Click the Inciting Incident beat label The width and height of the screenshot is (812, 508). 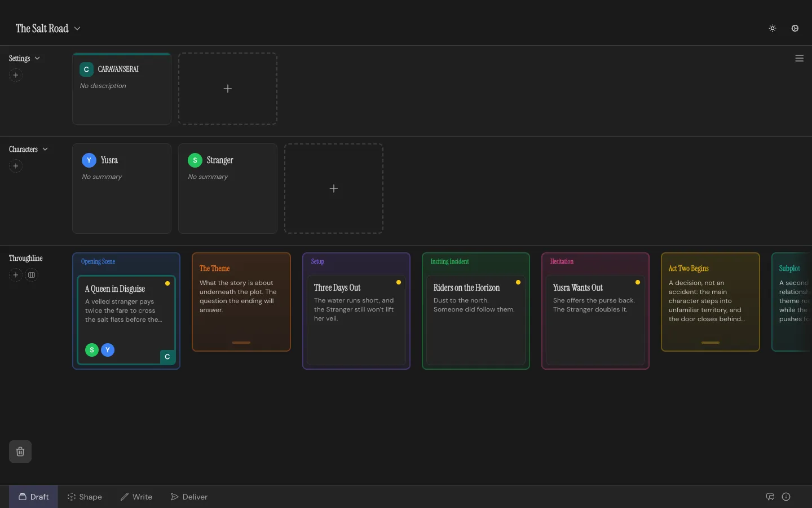450,261
